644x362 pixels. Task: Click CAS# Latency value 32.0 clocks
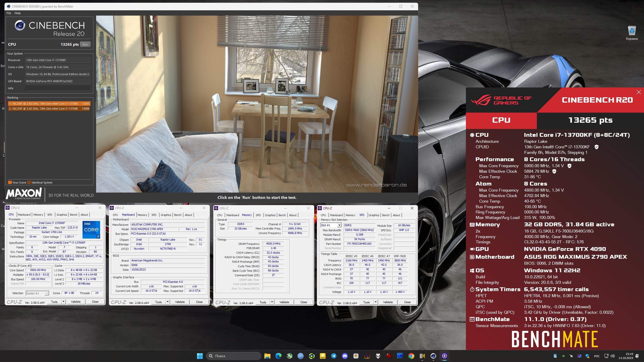pos(273,253)
